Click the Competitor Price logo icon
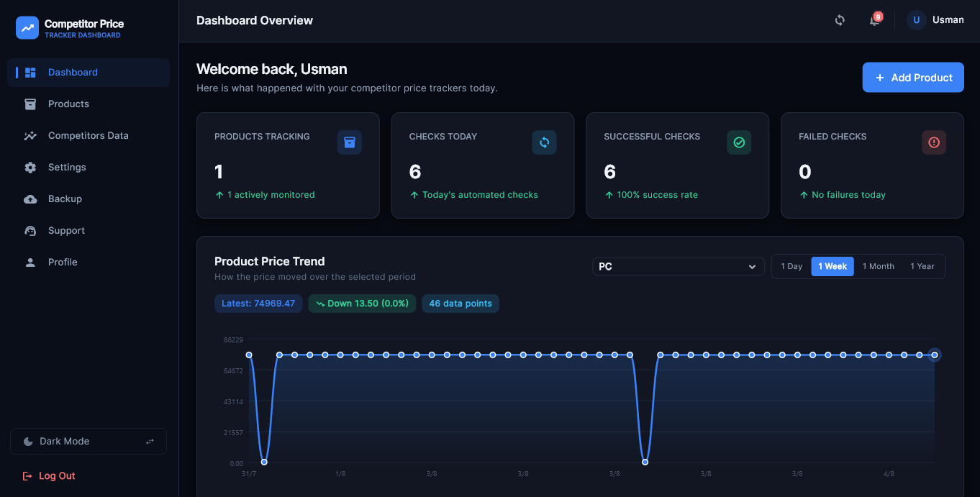 27,28
